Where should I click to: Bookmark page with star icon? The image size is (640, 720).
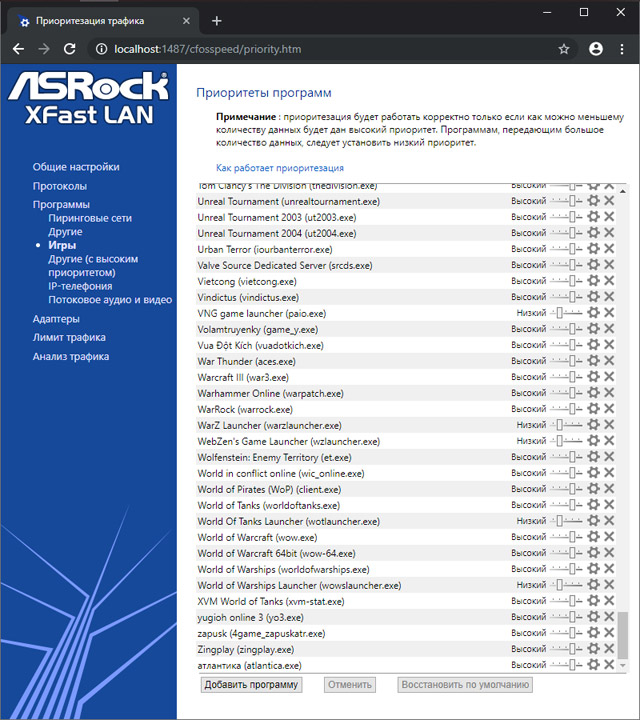coord(564,49)
